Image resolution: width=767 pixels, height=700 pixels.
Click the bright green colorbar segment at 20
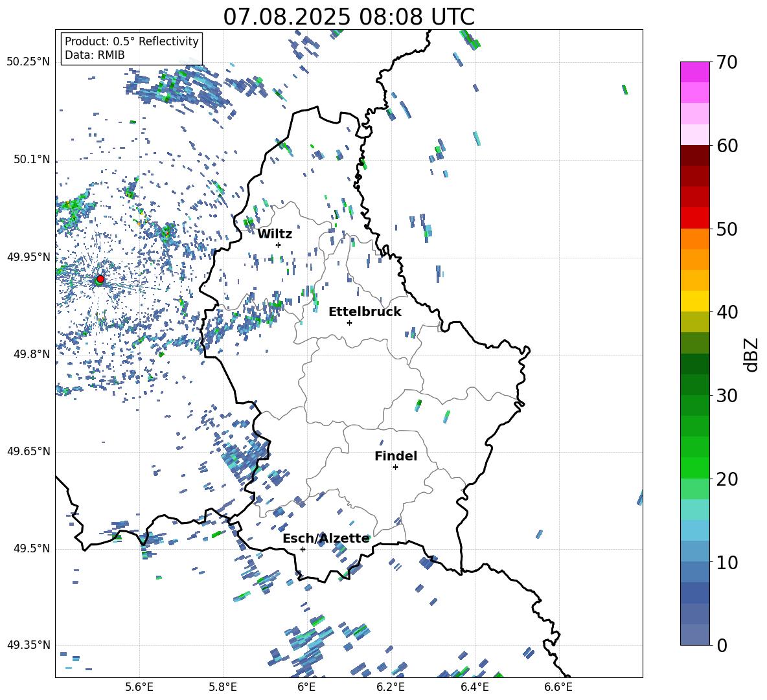click(x=694, y=468)
